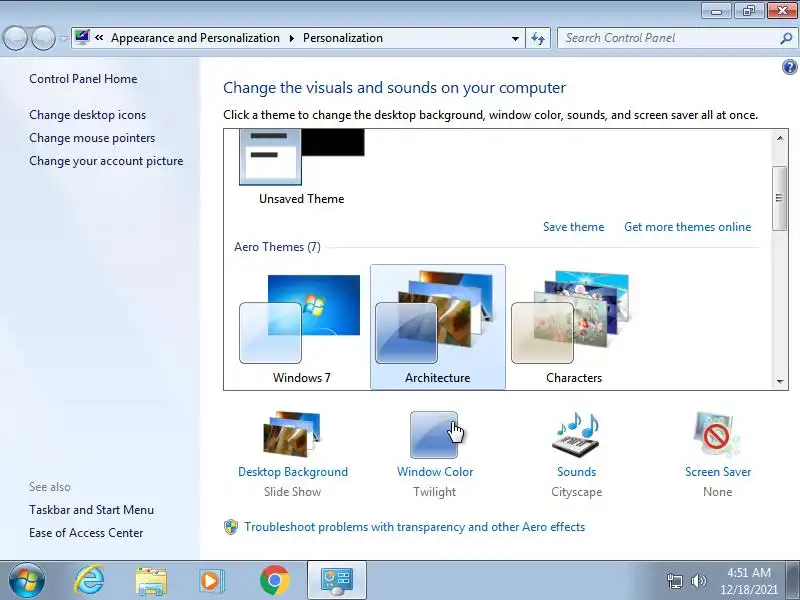
Task: Click the network tray icon
Action: [x=674, y=581]
